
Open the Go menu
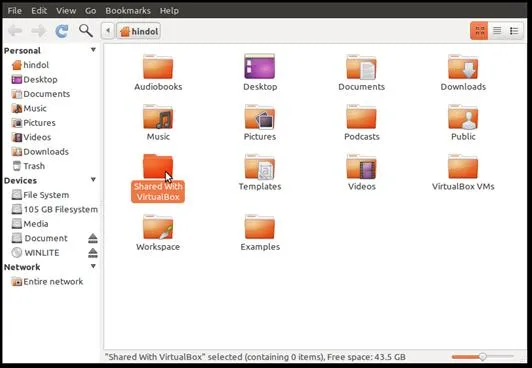coord(90,11)
